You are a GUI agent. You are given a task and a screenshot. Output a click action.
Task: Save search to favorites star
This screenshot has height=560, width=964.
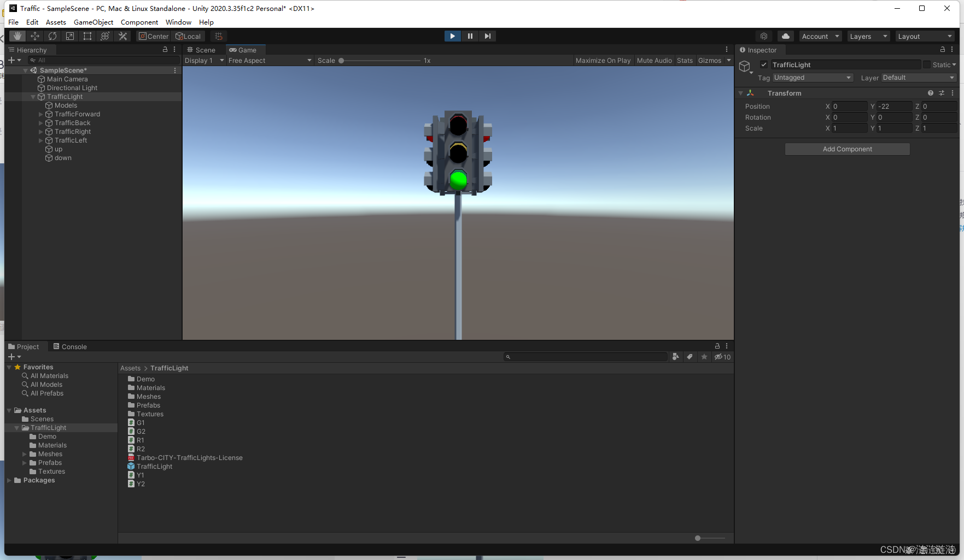pos(704,357)
